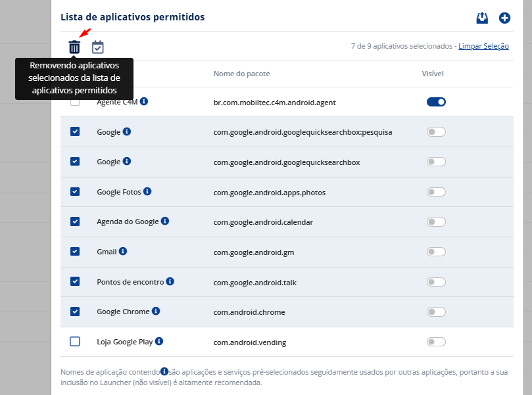Click the Limpar Seleção link
Image resolution: width=532 pixels, height=395 pixels.
coord(483,46)
